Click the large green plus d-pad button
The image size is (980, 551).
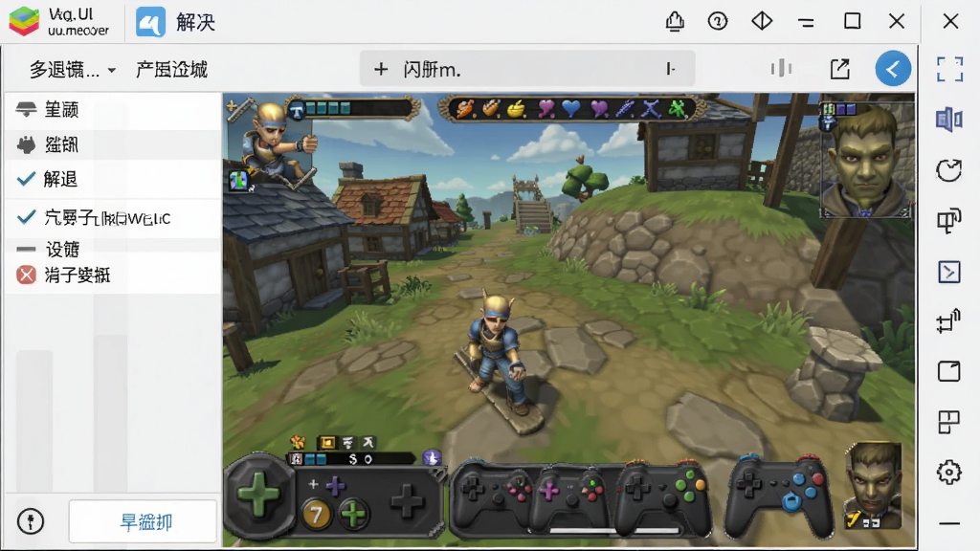(258, 495)
